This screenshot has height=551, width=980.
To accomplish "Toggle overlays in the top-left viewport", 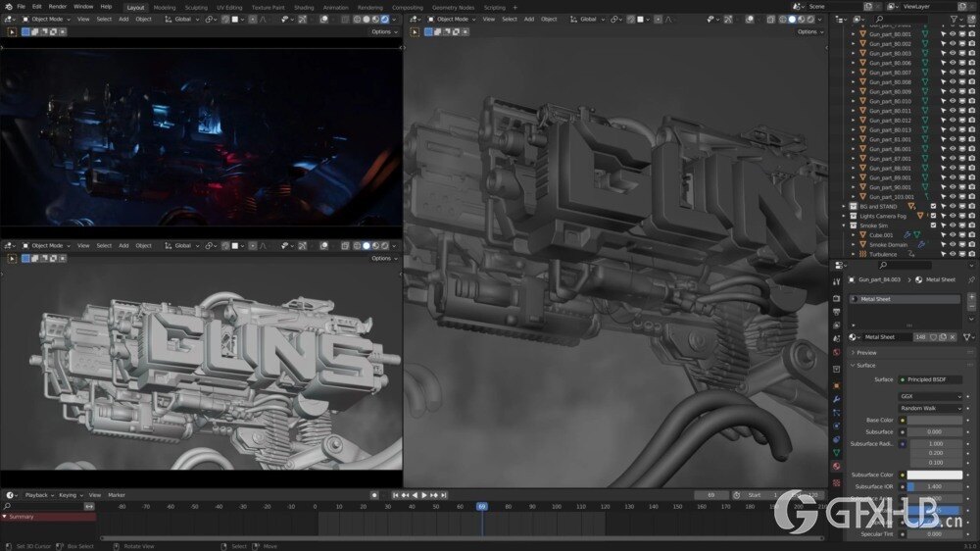I will pyautogui.click(x=323, y=20).
